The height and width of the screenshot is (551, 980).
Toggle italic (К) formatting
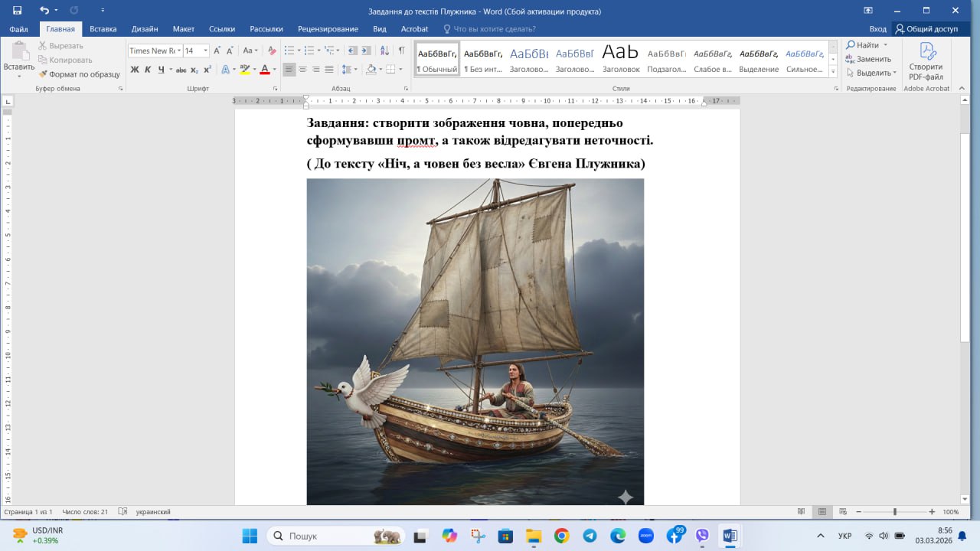coord(148,70)
